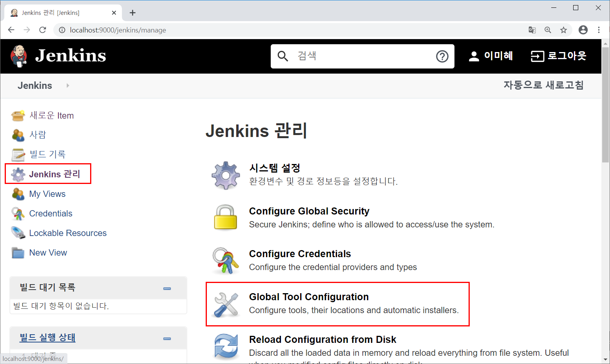The height and width of the screenshot is (364, 610).
Task: Open New View link
Action: 48,252
